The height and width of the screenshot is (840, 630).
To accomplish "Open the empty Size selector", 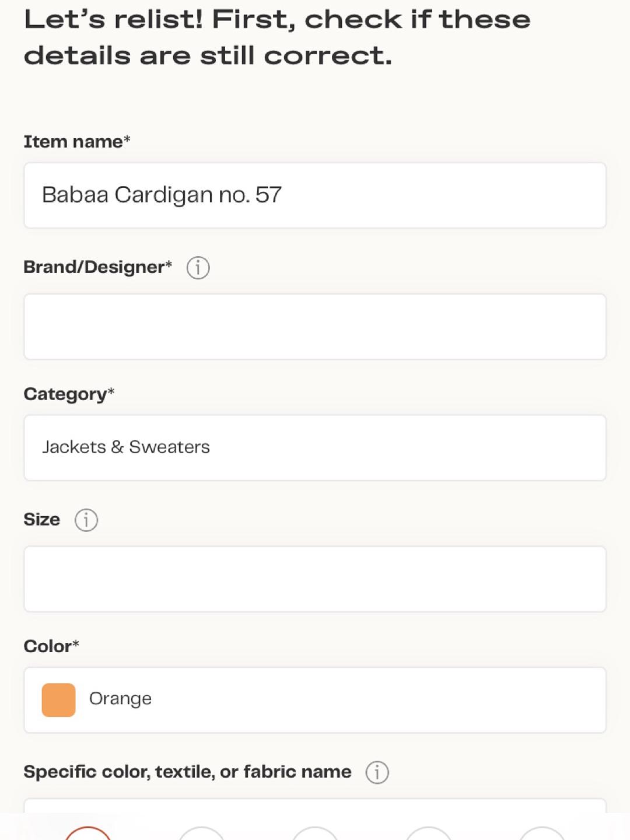I will coord(315,579).
